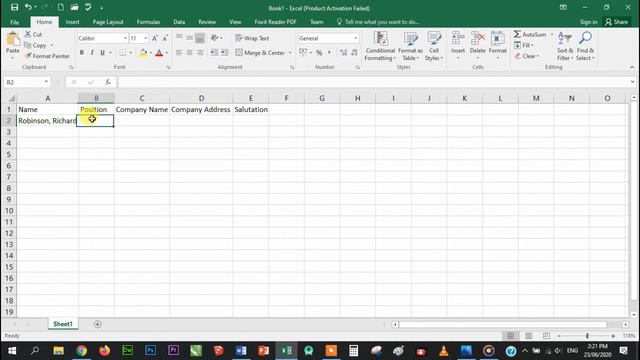Open the File tab

tap(15, 22)
